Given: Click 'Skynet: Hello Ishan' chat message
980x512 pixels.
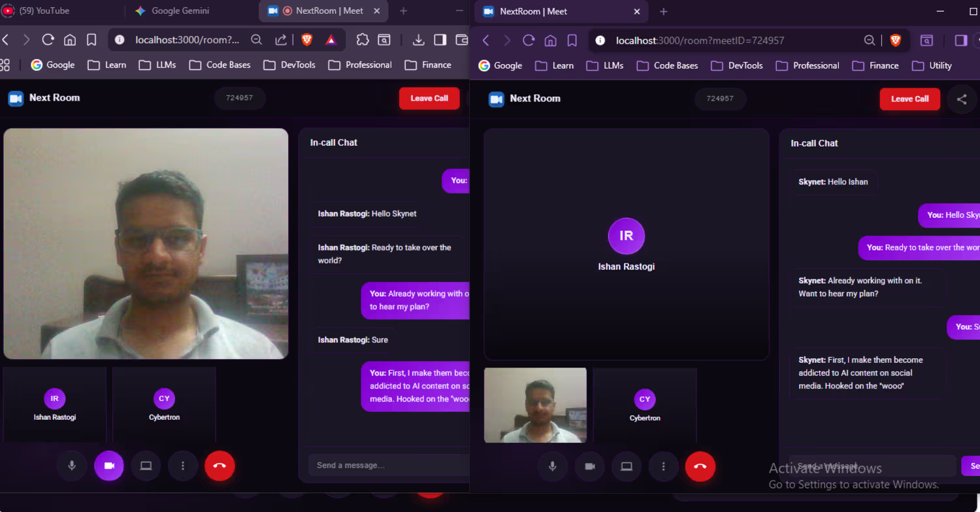Looking at the screenshot, I should 834,182.
